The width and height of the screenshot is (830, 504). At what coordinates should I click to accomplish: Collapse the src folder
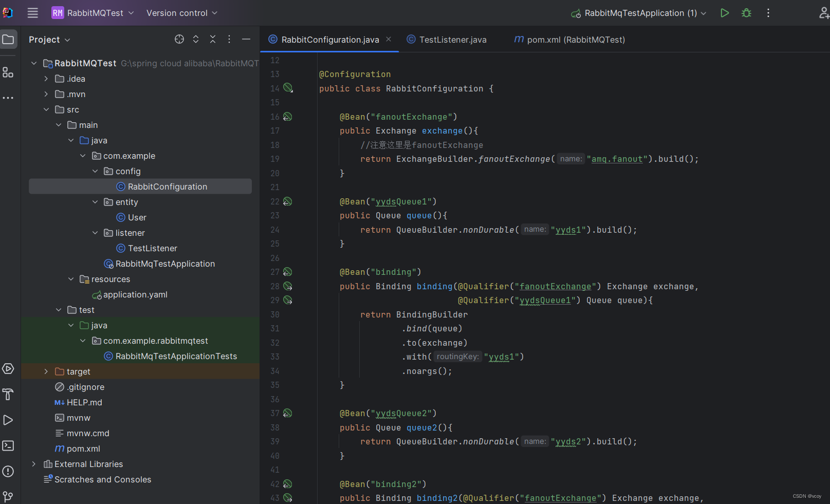tap(46, 109)
